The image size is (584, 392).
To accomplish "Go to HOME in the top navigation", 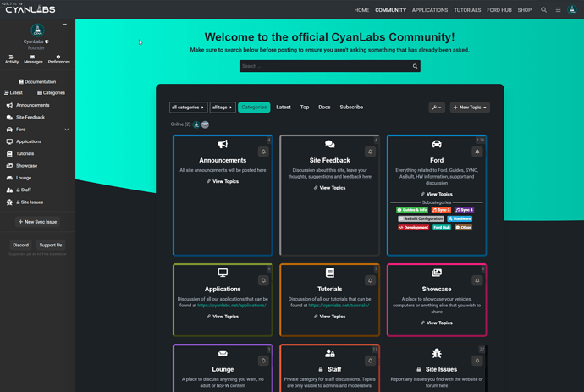I will point(361,10).
